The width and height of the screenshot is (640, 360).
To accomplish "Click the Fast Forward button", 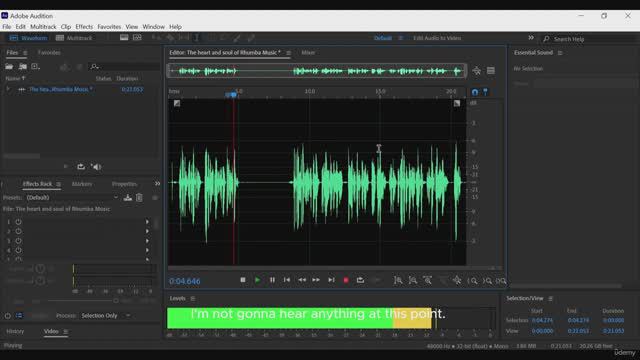I will click(x=316, y=280).
